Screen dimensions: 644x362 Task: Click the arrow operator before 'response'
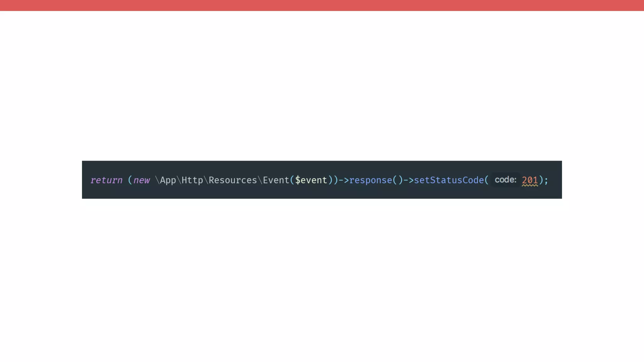click(x=343, y=180)
